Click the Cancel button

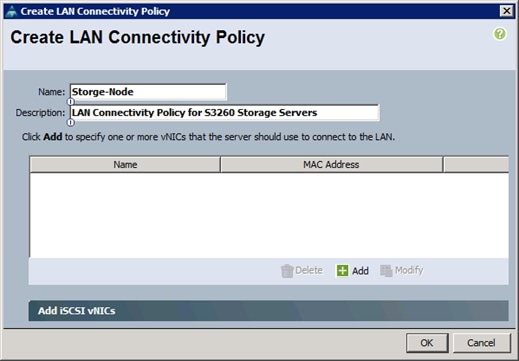pos(481,343)
